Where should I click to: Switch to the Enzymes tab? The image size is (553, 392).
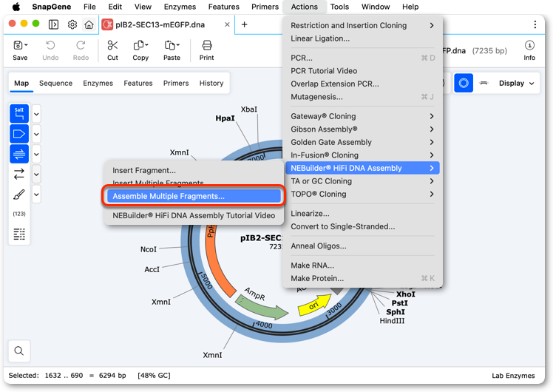coord(98,84)
